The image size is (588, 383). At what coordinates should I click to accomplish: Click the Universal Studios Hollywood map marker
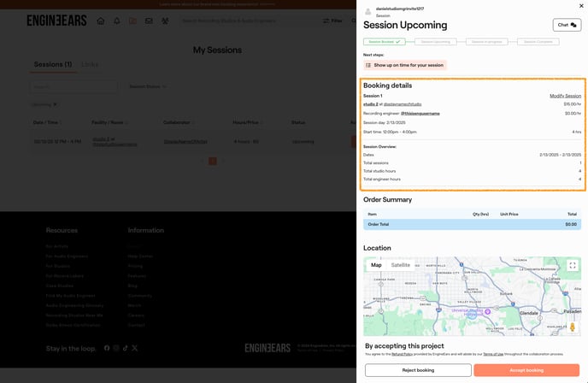coord(487,312)
